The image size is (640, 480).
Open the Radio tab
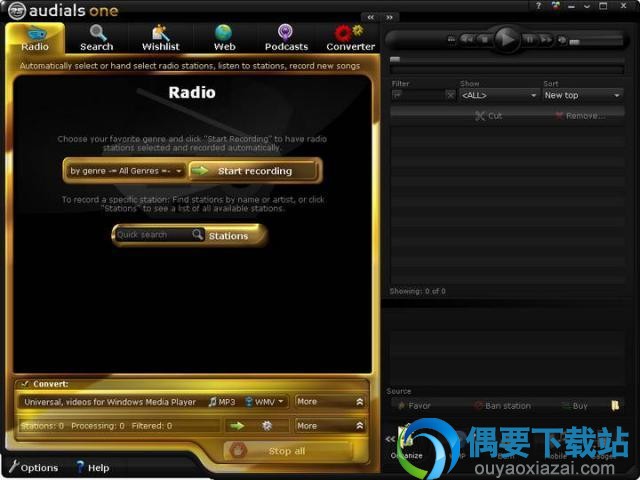click(x=35, y=39)
